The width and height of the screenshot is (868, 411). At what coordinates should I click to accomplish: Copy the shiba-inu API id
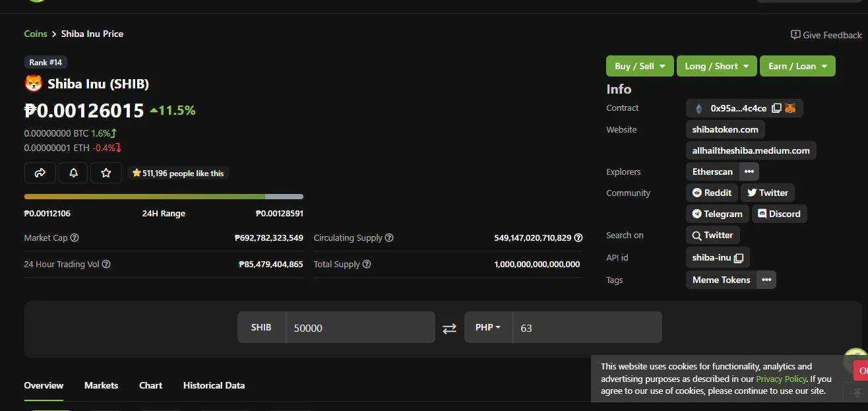pyautogui.click(x=739, y=257)
